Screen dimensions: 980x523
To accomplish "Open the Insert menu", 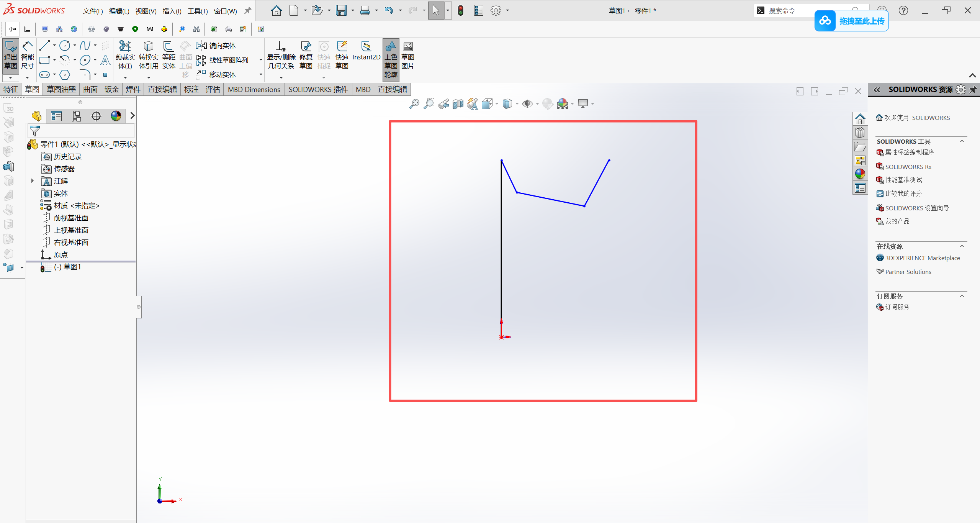I will 172,11.
